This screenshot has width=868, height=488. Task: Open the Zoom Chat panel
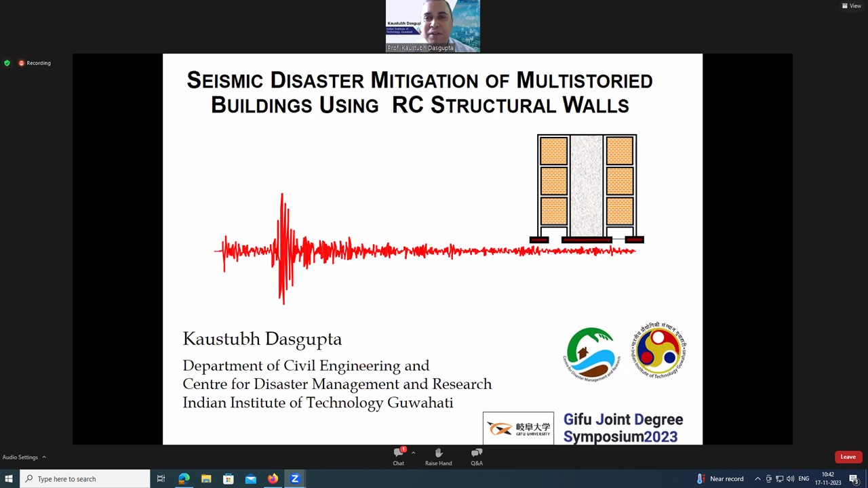coord(399,457)
